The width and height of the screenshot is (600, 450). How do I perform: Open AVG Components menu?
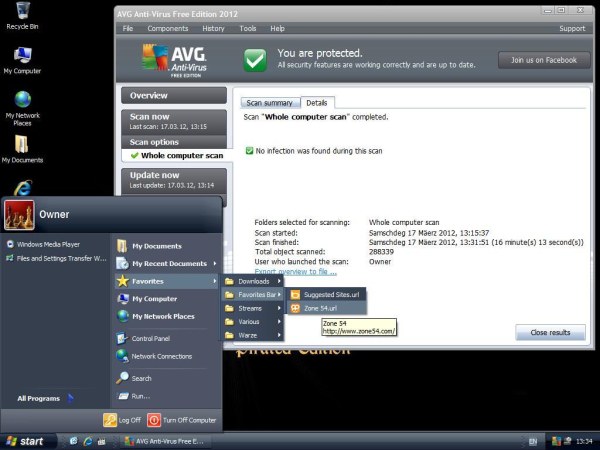[168, 28]
